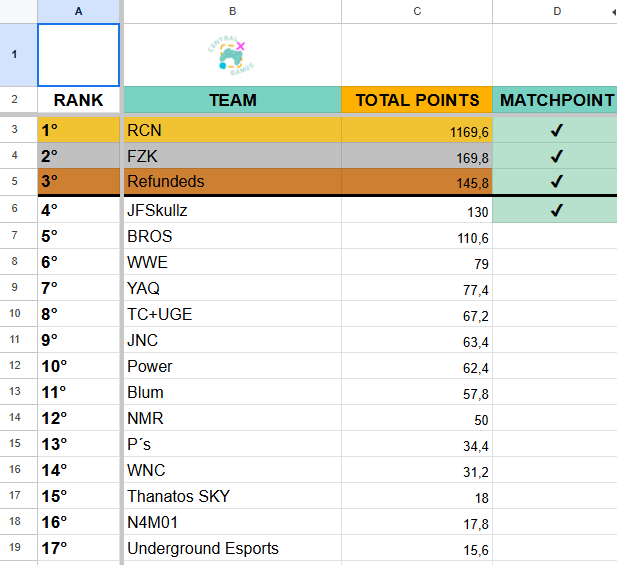Select team cell Underground Esports
This screenshot has height=565, width=617.
click(233, 547)
